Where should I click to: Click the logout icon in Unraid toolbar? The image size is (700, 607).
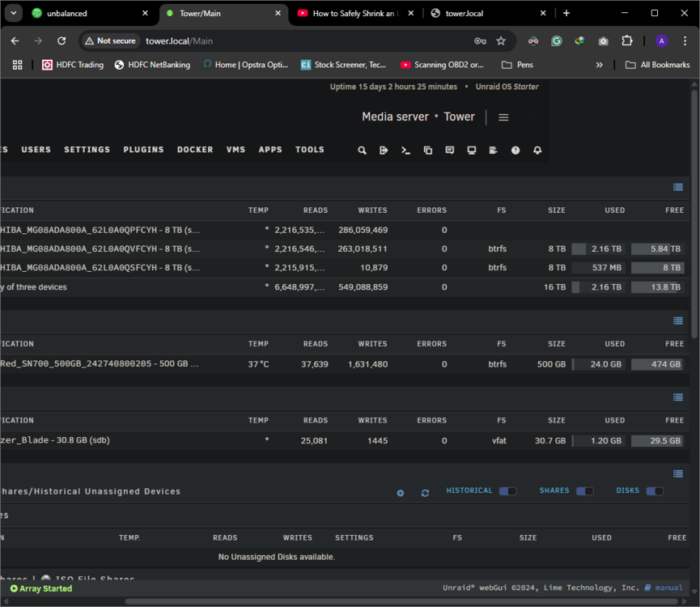384,151
